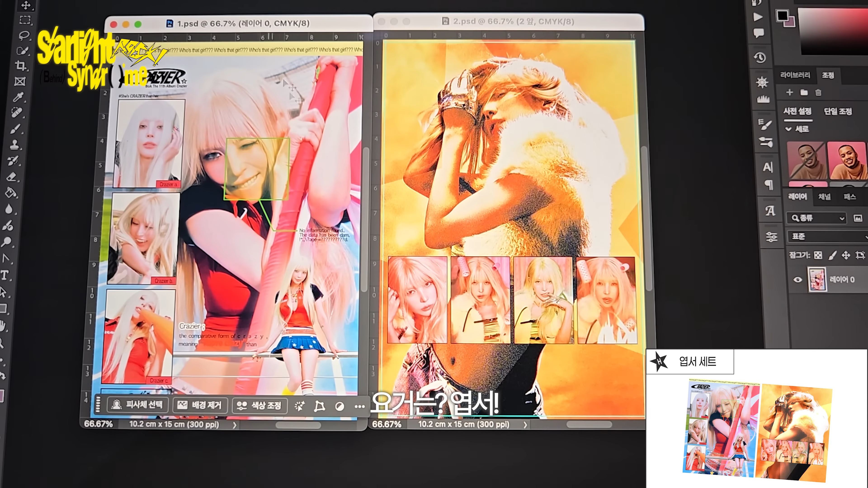Image resolution: width=868 pixels, height=488 pixels.
Task: Select the Crop tool
Action: [21, 66]
